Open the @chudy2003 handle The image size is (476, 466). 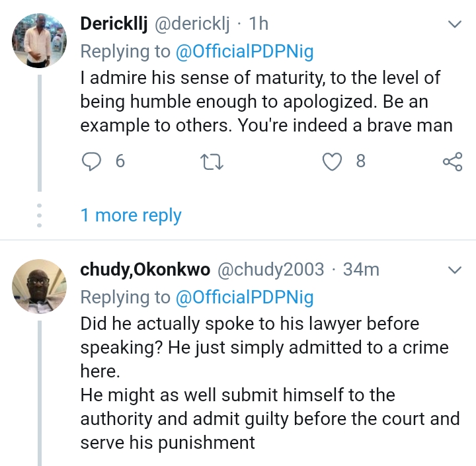pyautogui.click(x=271, y=270)
